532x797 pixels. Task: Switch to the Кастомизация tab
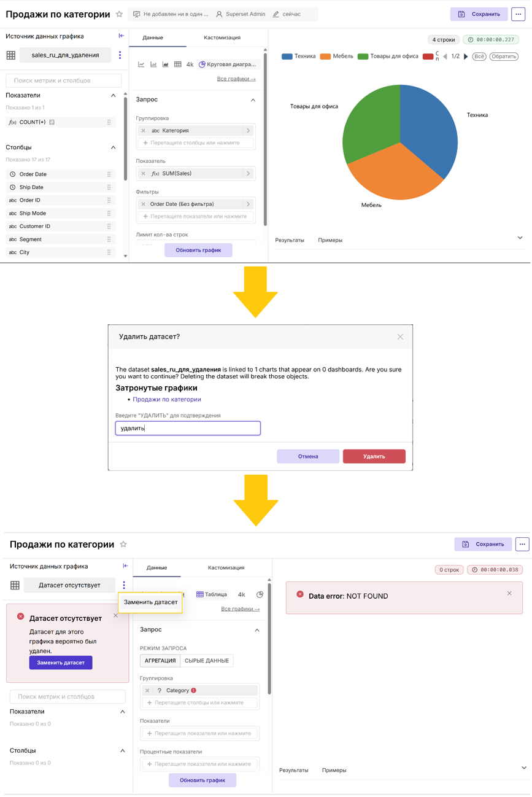coord(222,37)
